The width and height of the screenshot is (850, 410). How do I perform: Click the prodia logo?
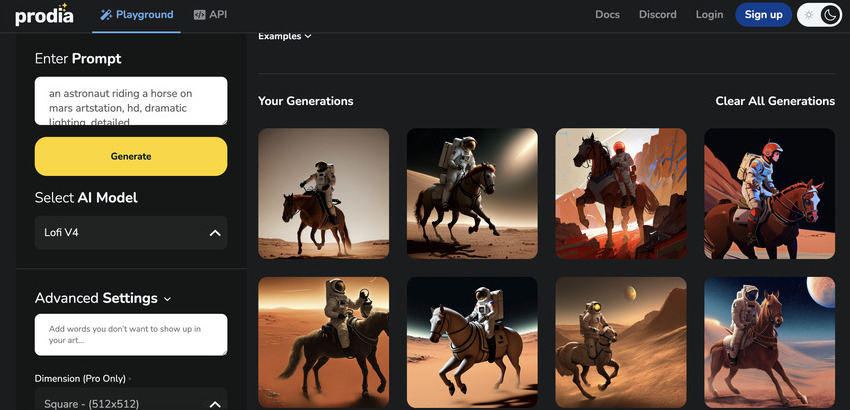(x=44, y=15)
